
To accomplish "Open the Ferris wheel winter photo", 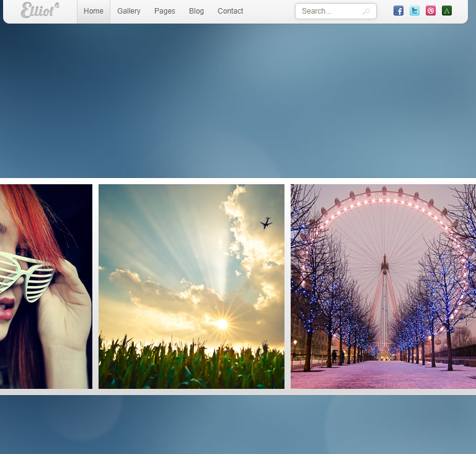I will click(x=383, y=287).
